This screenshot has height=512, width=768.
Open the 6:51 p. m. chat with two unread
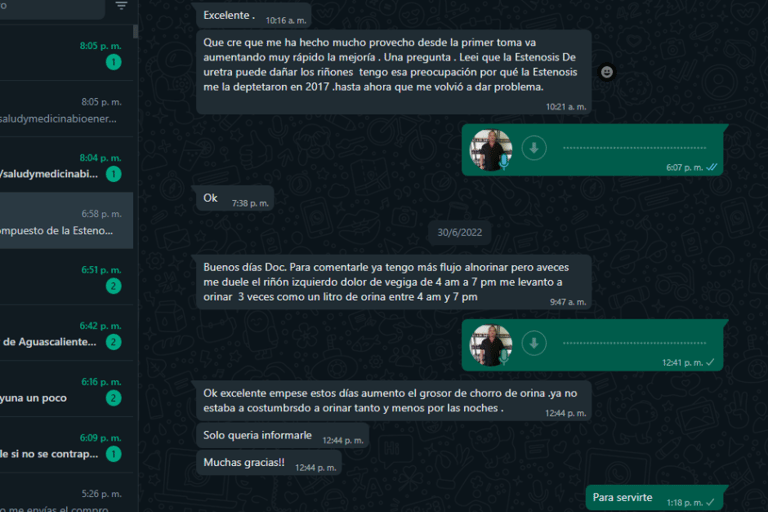(x=67, y=277)
